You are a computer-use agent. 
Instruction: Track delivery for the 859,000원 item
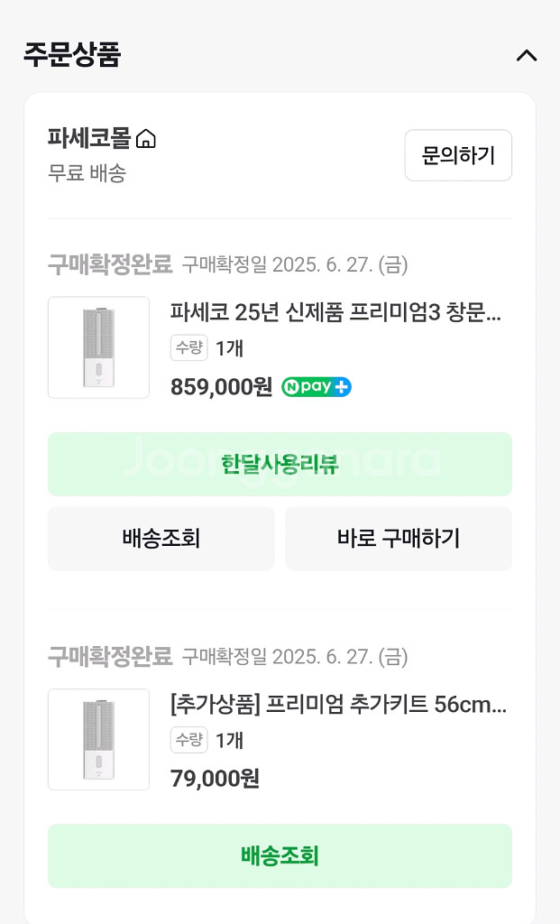161,539
